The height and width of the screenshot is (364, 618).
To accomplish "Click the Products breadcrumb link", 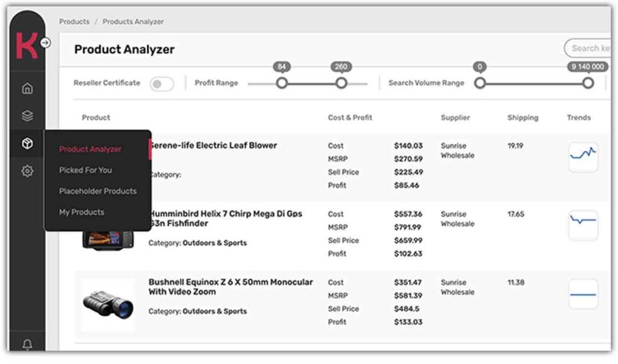I will pos(74,22).
